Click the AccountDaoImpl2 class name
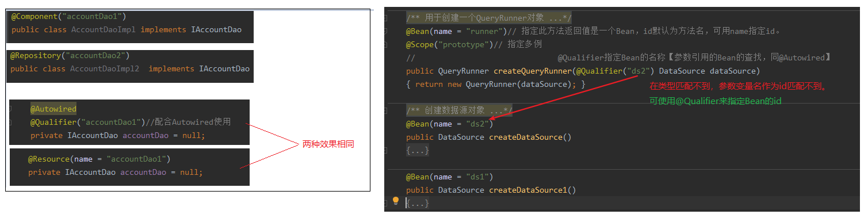 click(105, 68)
